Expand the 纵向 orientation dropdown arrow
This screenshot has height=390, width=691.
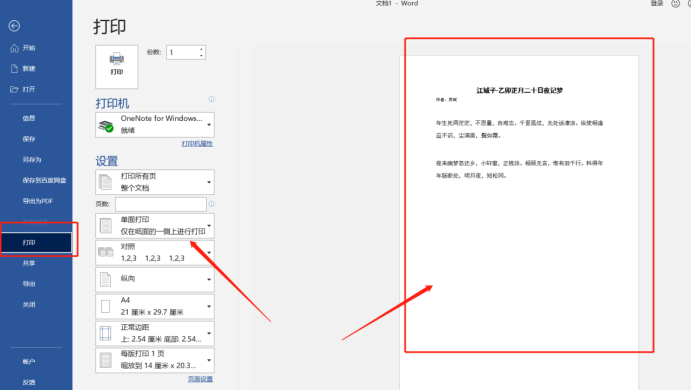tap(209, 279)
